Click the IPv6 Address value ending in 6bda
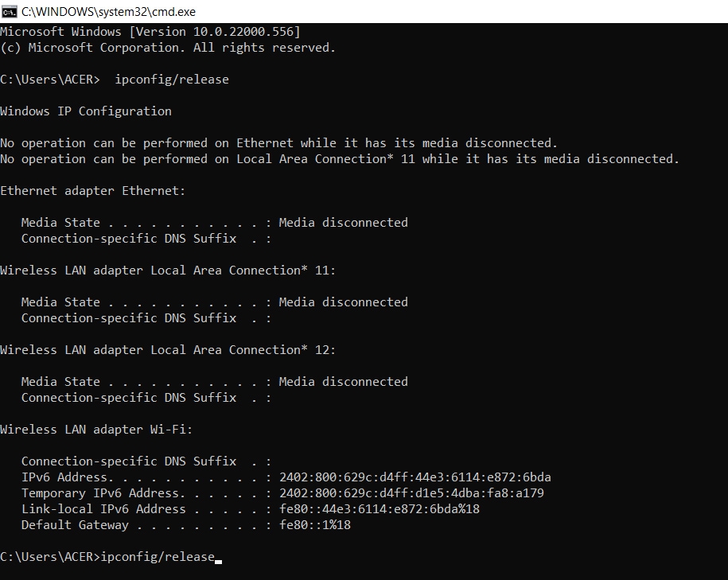728x580 pixels. pyautogui.click(x=415, y=477)
